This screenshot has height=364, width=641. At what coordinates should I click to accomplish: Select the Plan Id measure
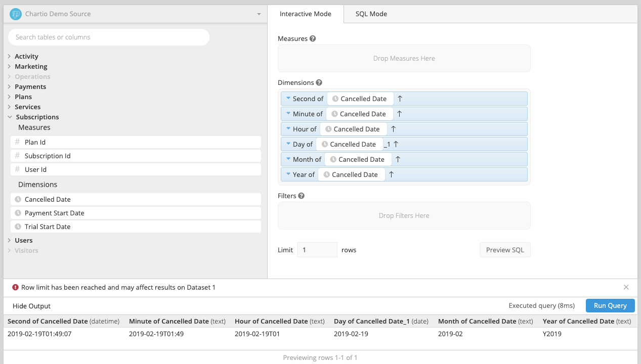136,142
